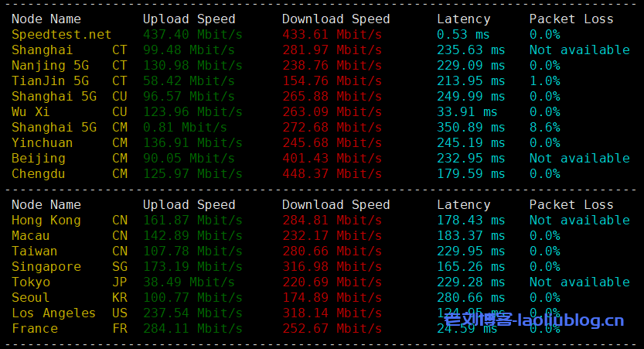Select Los Angeles upload speed 237.54
The width and height of the screenshot is (644, 349).
point(166,313)
